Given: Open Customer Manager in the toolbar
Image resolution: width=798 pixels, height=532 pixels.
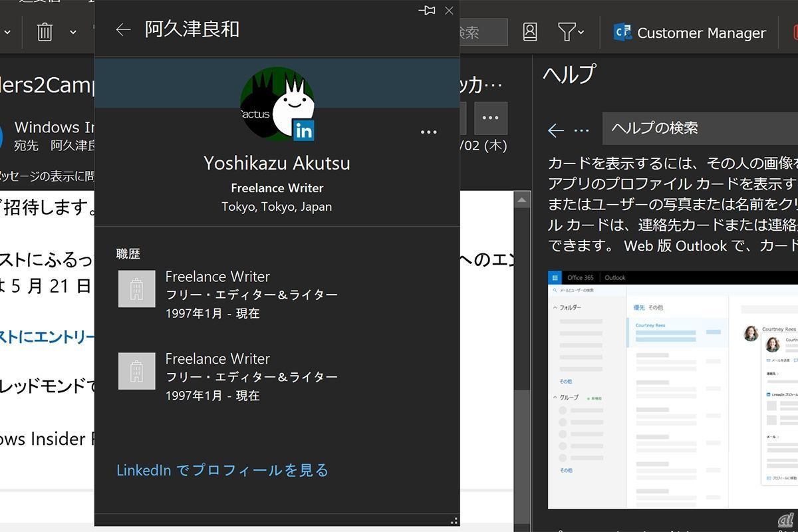Looking at the screenshot, I should (690, 33).
